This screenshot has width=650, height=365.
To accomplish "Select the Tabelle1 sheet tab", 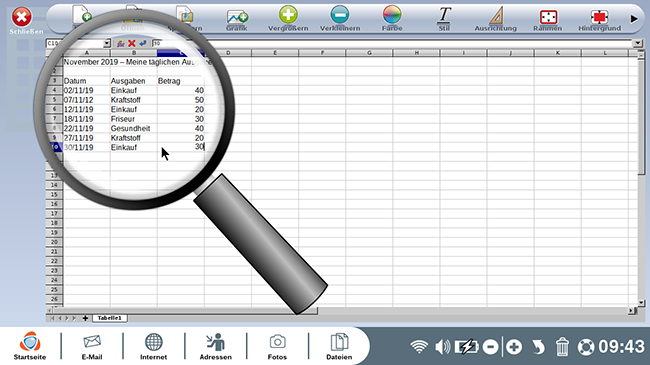I will coord(109,318).
